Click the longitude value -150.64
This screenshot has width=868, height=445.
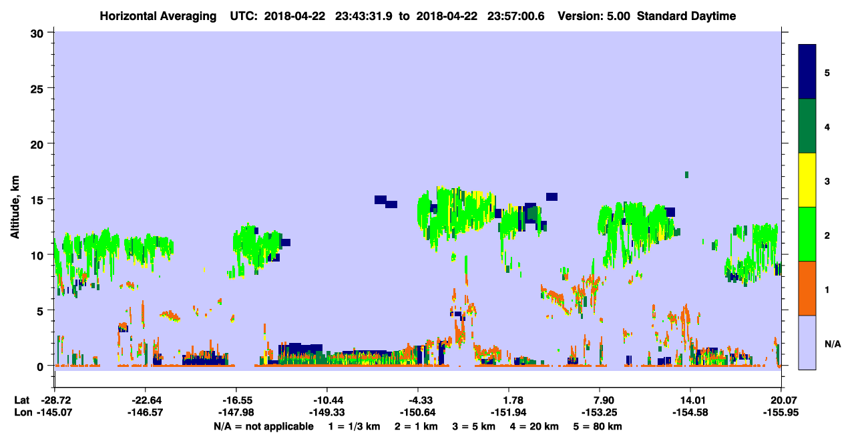point(417,413)
